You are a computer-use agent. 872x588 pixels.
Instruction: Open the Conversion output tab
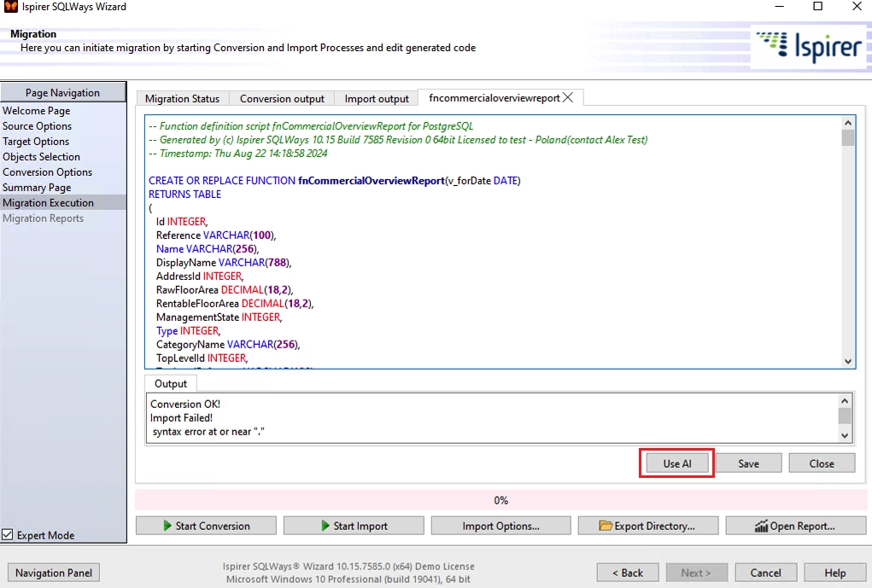[282, 98]
